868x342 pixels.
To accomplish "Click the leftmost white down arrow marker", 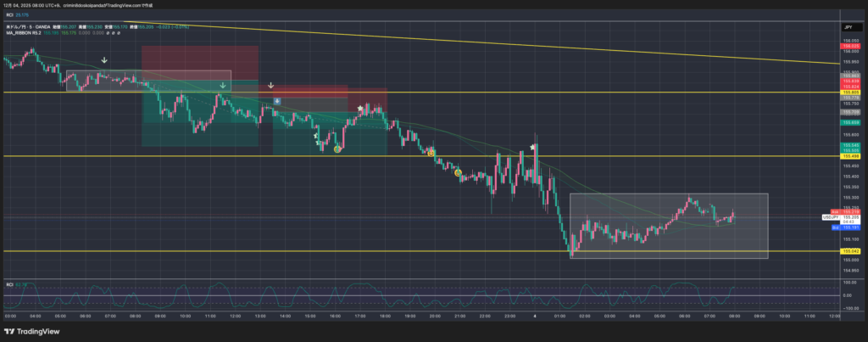I will (103, 61).
